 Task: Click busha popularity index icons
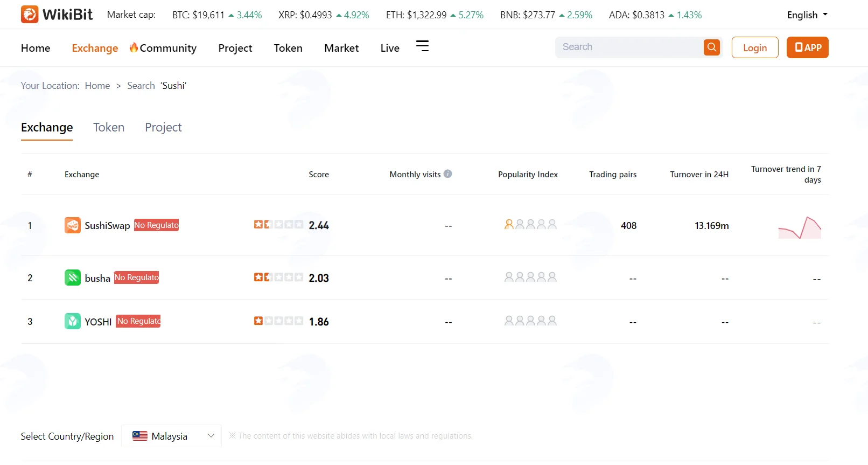pos(530,277)
